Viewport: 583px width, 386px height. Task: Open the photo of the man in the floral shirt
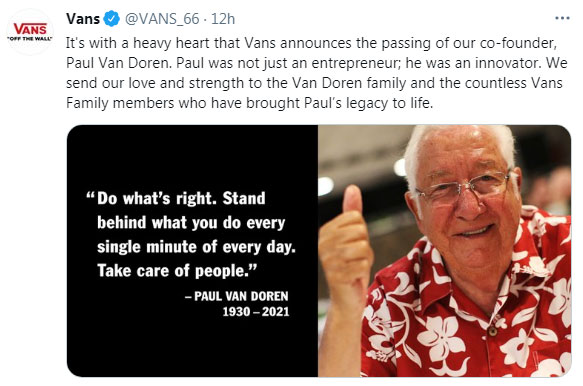[444, 251]
